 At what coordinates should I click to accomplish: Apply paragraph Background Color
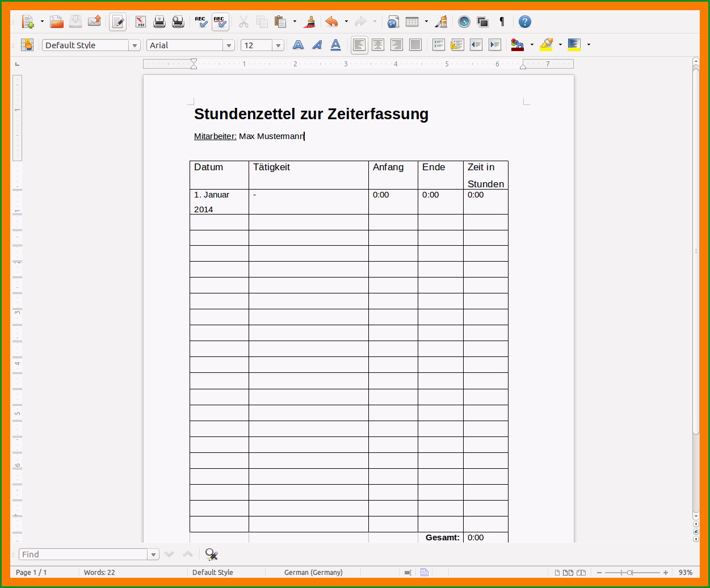click(x=574, y=45)
